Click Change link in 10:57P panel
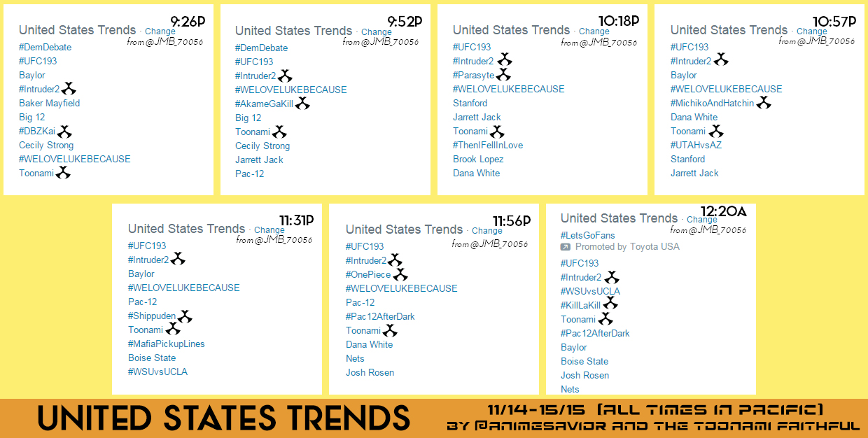868x438 pixels. 812,31
